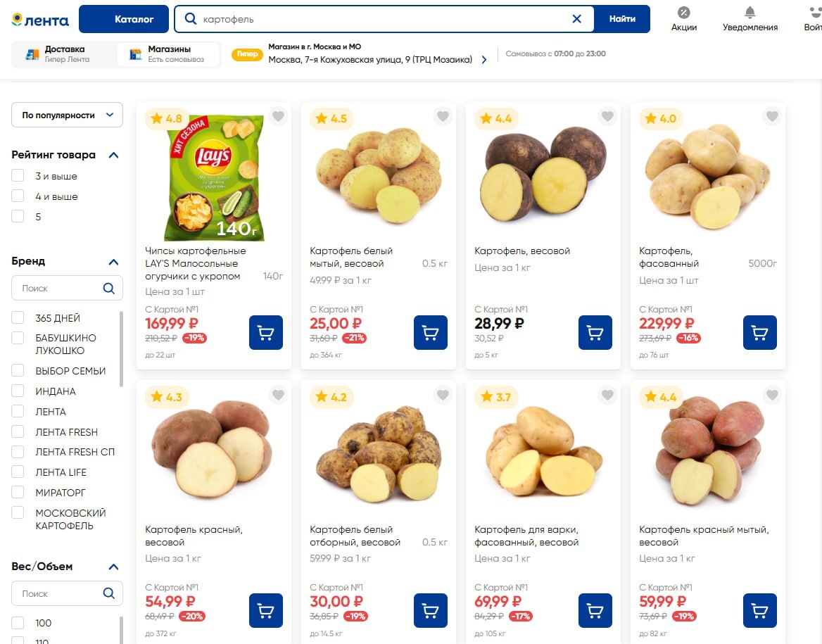This screenshot has height=644, width=822.
Task: Click the brand search input field
Action: pyautogui.click(x=60, y=288)
